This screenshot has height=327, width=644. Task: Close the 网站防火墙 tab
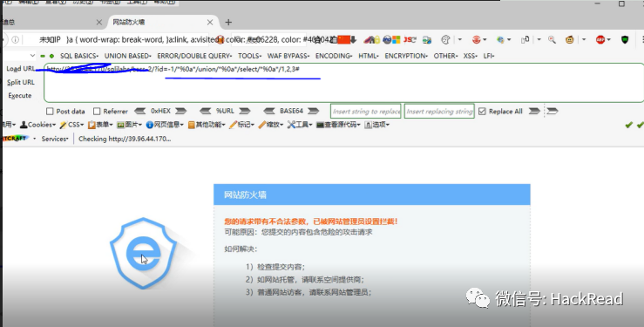[x=210, y=22]
